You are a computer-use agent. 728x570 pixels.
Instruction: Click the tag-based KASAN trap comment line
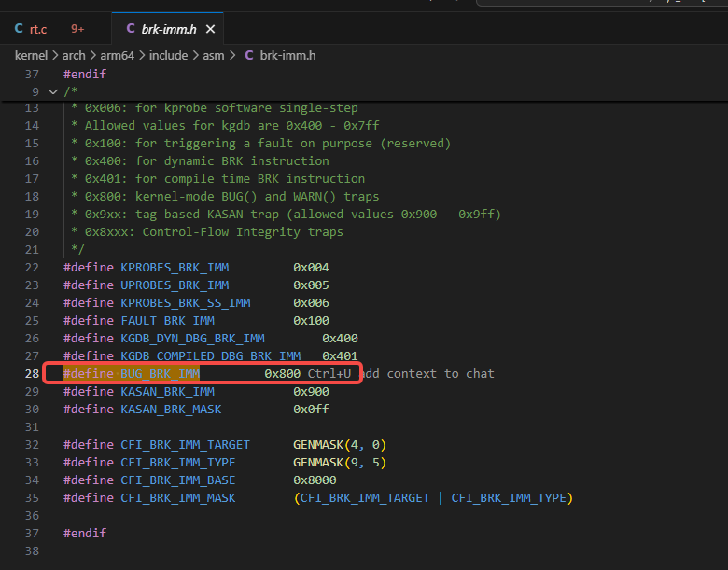pos(286,215)
